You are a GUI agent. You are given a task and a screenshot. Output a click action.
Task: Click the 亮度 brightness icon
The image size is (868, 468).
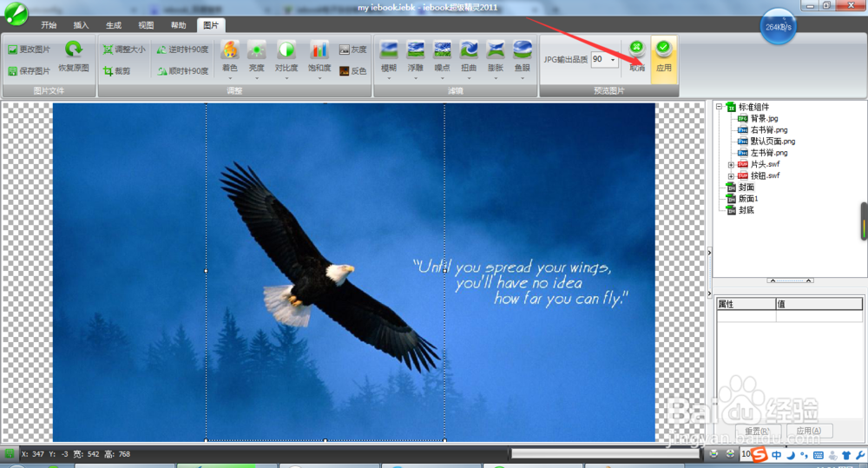pyautogui.click(x=256, y=49)
